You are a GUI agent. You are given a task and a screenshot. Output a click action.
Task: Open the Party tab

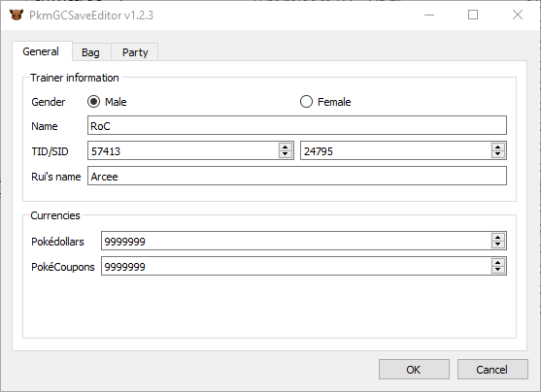135,52
